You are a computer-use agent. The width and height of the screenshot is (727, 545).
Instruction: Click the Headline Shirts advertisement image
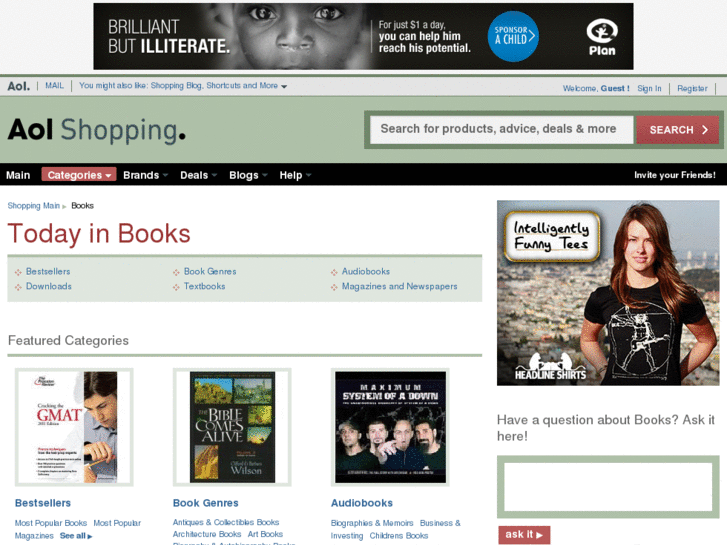click(608, 293)
